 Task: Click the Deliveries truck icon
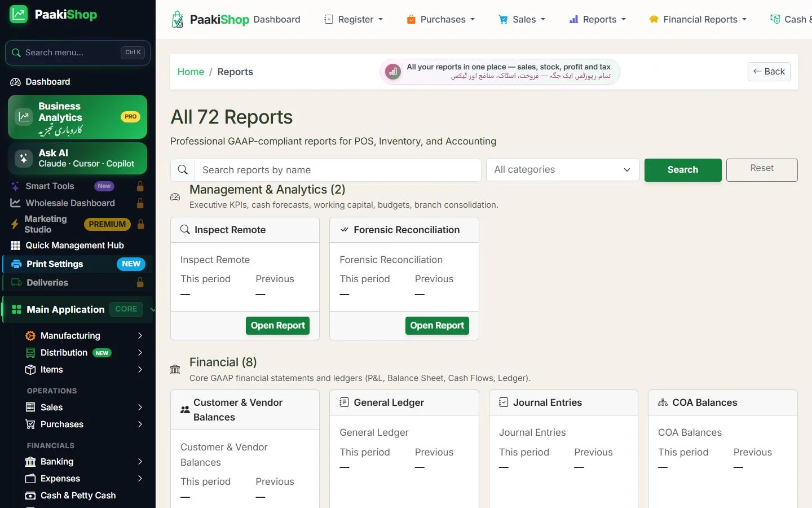16,283
